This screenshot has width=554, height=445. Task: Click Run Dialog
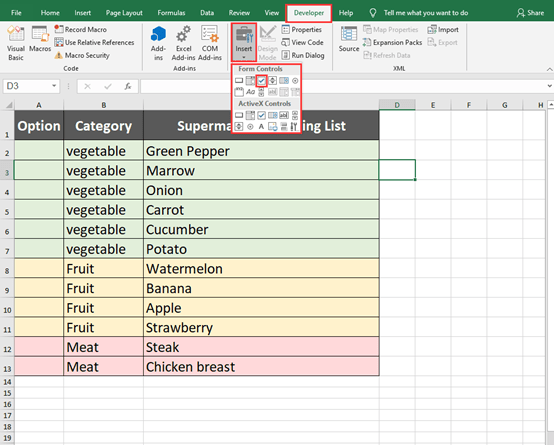[x=303, y=55]
